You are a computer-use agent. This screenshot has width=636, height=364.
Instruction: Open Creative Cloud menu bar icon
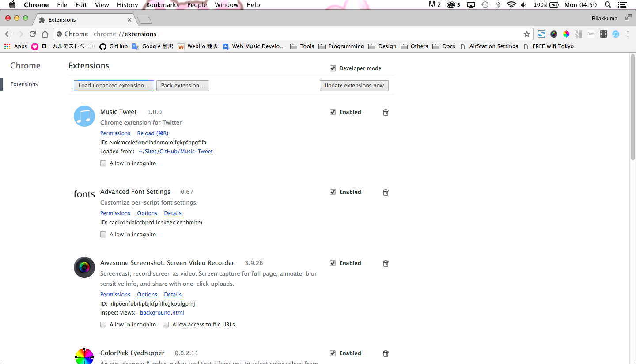[453, 5]
